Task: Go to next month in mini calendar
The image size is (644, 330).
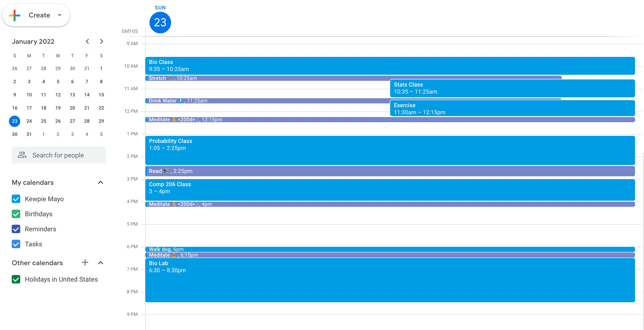Action: 101,42
